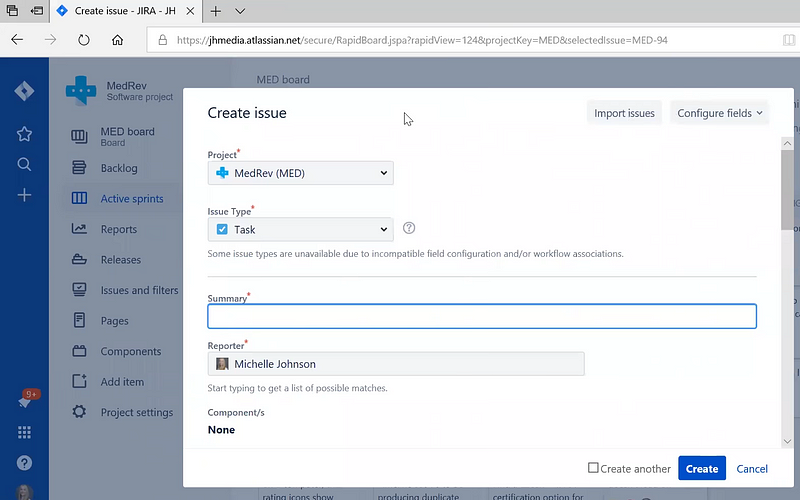Screen dimensions: 800x500
Task: Open Releases in project sidebar
Action: [x=121, y=260]
